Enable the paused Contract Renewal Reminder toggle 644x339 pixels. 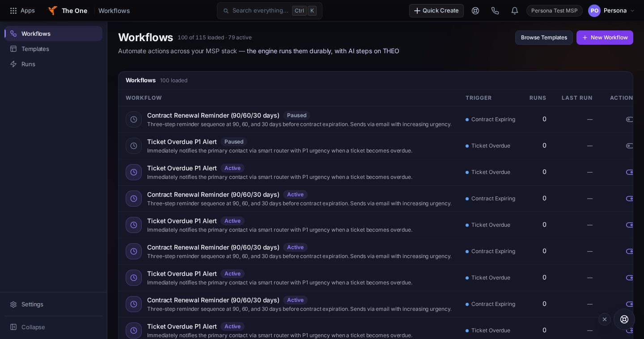tap(629, 119)
